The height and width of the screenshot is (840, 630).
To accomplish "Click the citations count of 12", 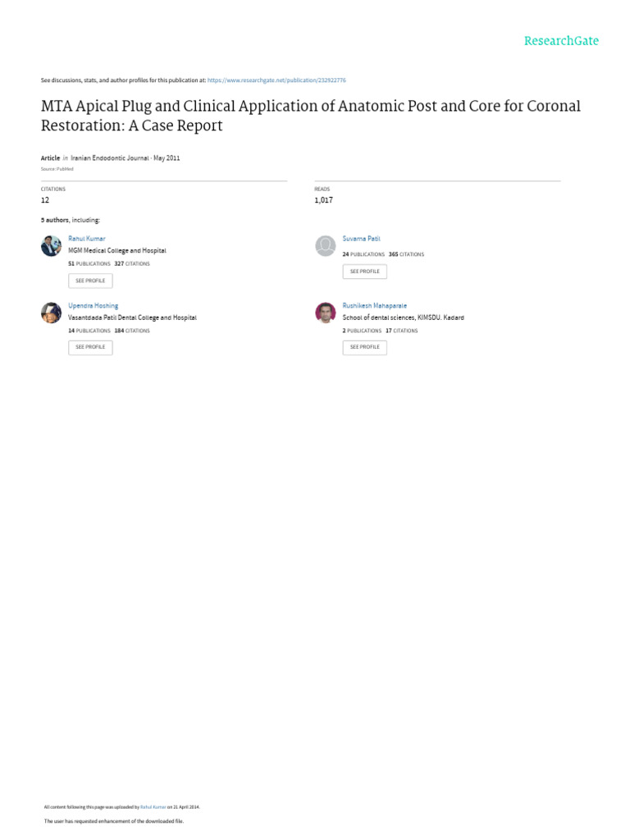I will 45,200.
